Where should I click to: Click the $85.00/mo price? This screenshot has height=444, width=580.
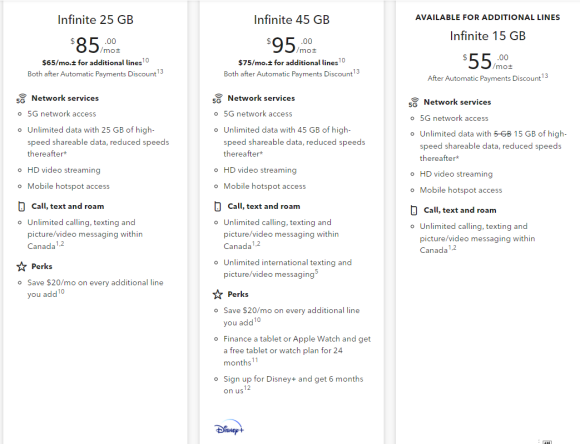95,45
